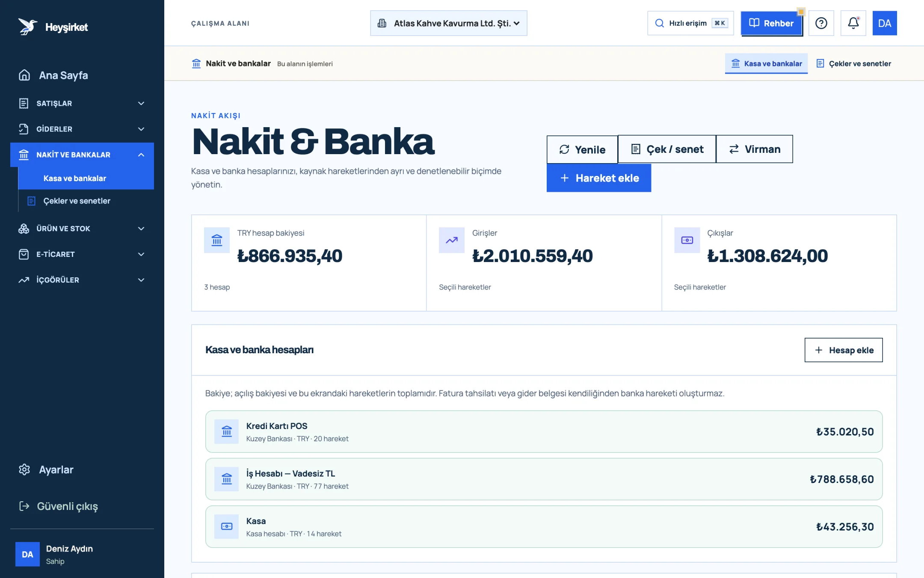This screenshot has width=924, height=578.
Task: Switch to Çekler ve senetler top tab
Action: (x=854, y=64)
